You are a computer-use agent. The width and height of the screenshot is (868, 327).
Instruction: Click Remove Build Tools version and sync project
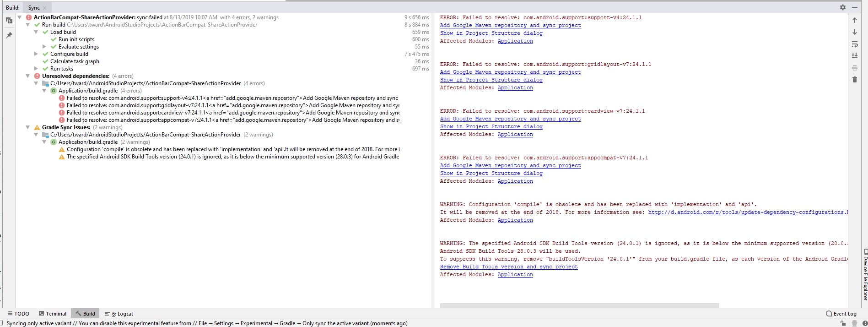[x=509, y=267]
